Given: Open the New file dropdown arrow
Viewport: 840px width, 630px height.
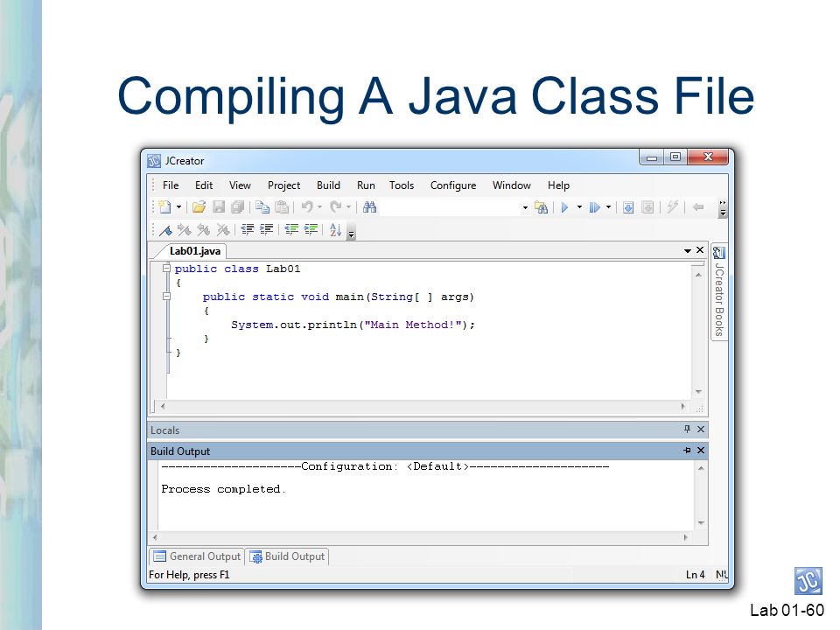Looking at the screenshot, I should [178, 207].
